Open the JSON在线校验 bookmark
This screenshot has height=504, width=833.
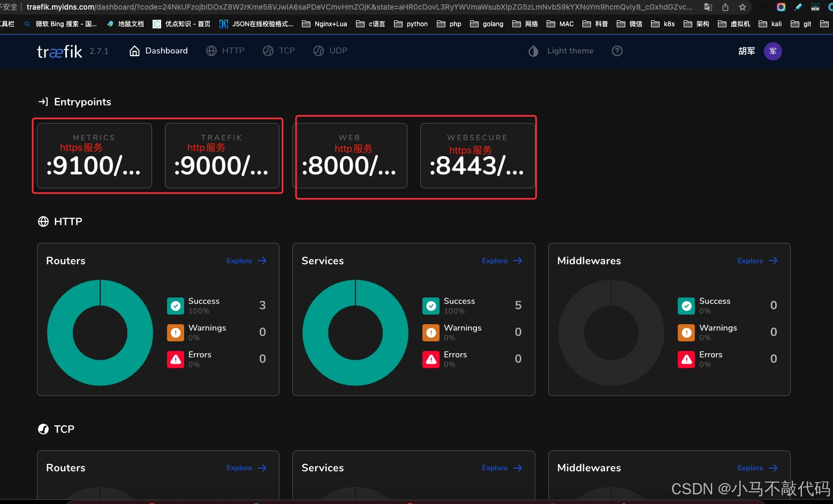(x=256, y=24)
